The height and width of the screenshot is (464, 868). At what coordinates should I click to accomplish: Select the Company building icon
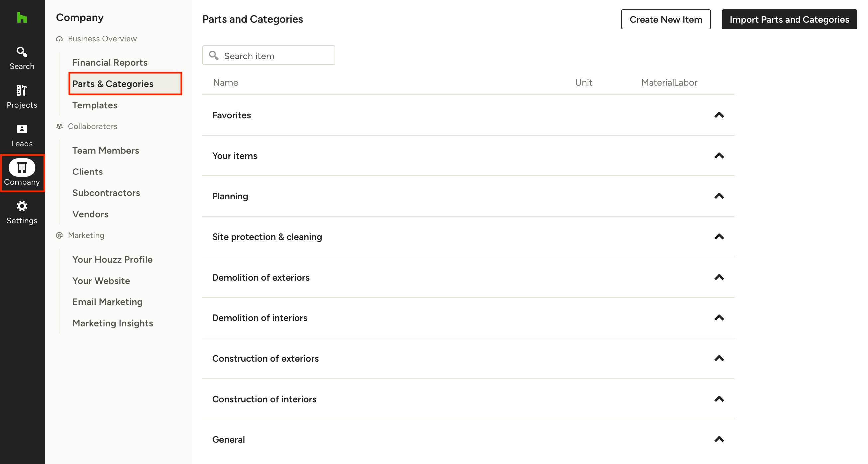pyautogui.click(x=22, y=167)
